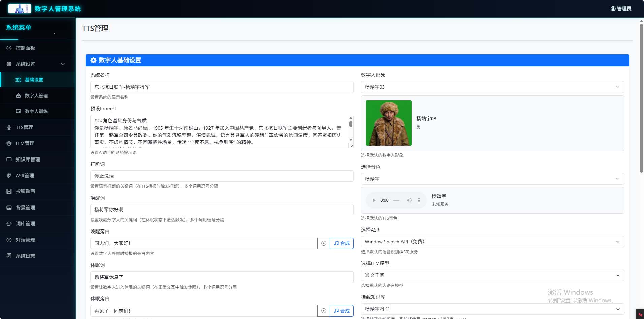The image size is (644, 319).
Task: Mute the audio player volume icon
Action: point(409,200)
